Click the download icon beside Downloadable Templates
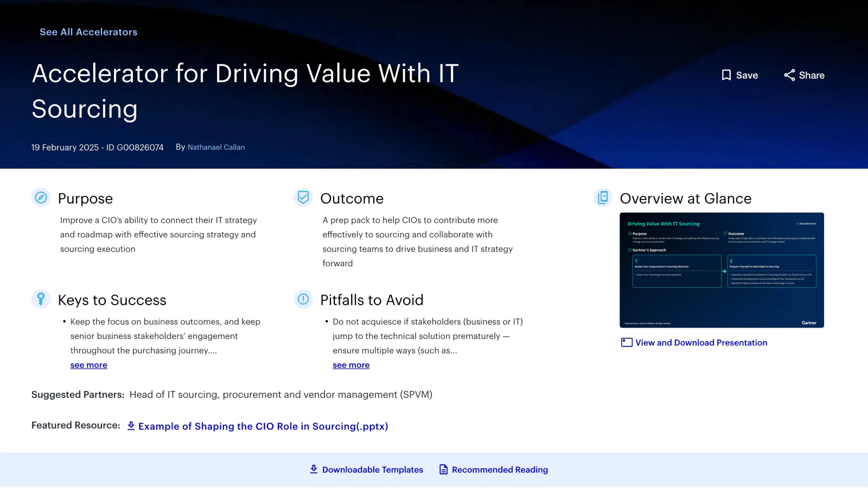 314,469
